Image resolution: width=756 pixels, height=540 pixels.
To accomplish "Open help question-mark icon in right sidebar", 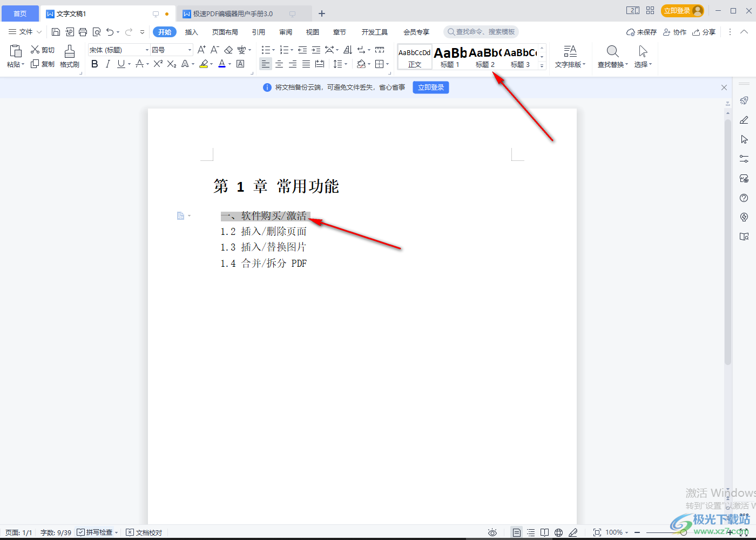I will coord(744,198).
